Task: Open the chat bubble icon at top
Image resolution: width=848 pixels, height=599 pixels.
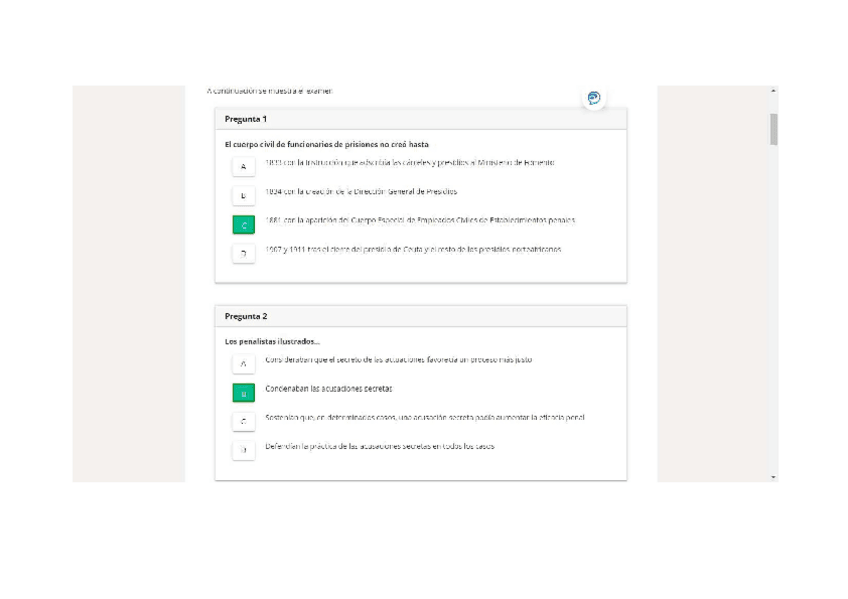Action: pyautogui.click(x=594, y=98)
